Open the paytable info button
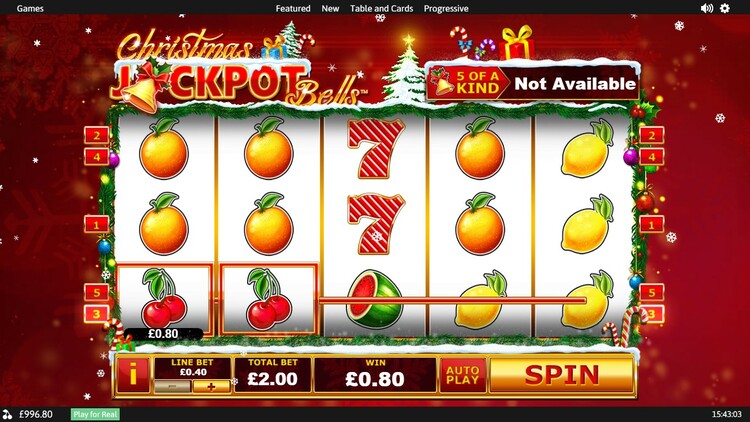This screenshot has width=750, height=422. 133,375
